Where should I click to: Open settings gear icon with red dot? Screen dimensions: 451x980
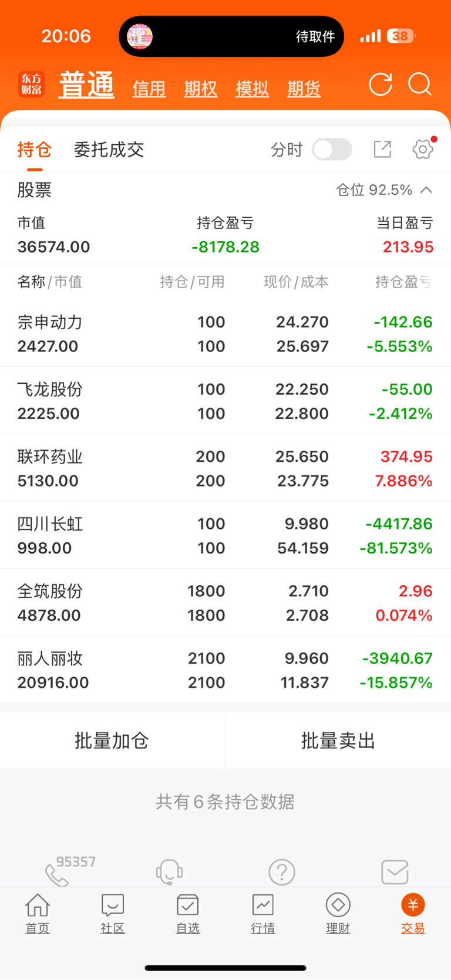click(x=423, y=149)
